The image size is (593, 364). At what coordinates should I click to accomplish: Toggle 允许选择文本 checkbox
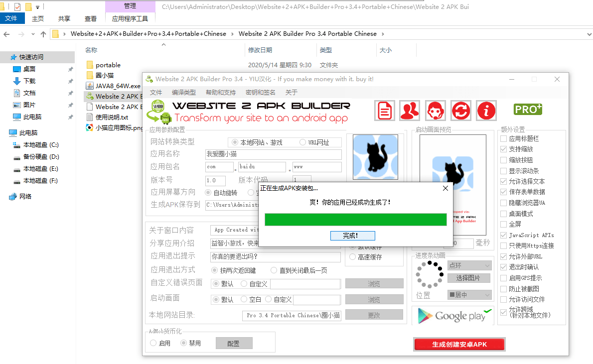pos(503,181)
